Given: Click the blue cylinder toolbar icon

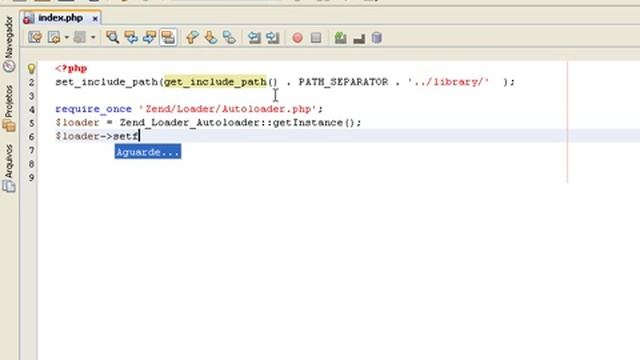Looking at the screenshot, I should (x=377, y=38).
